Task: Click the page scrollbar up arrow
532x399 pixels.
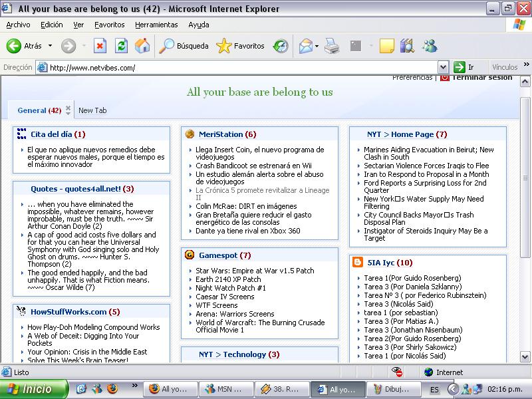Action: pyautogui.click(x=525, y=81)
